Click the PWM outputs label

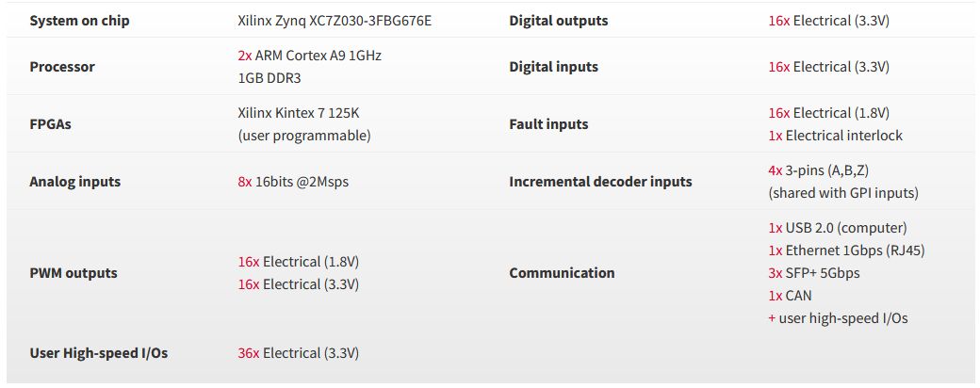click(73, 273)
